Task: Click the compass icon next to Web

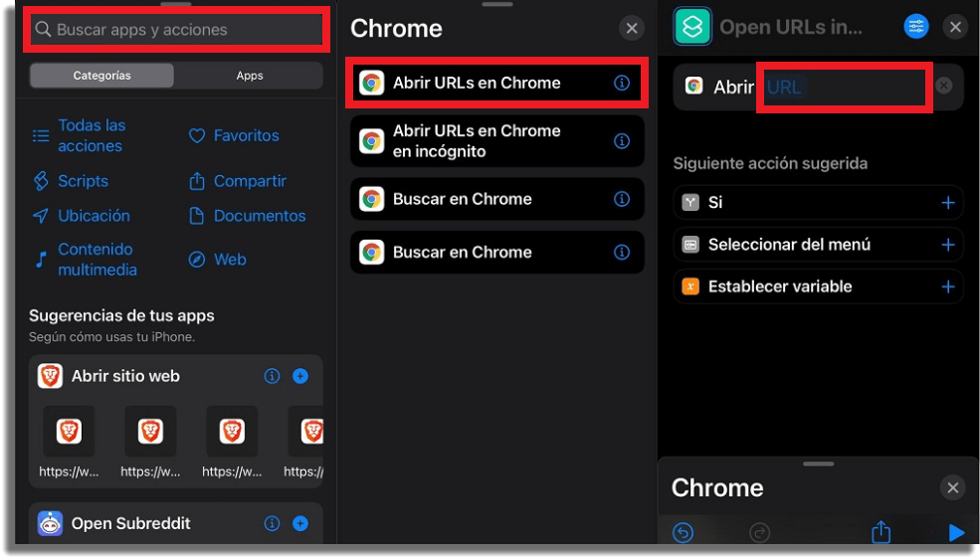Action: point(197,260)
